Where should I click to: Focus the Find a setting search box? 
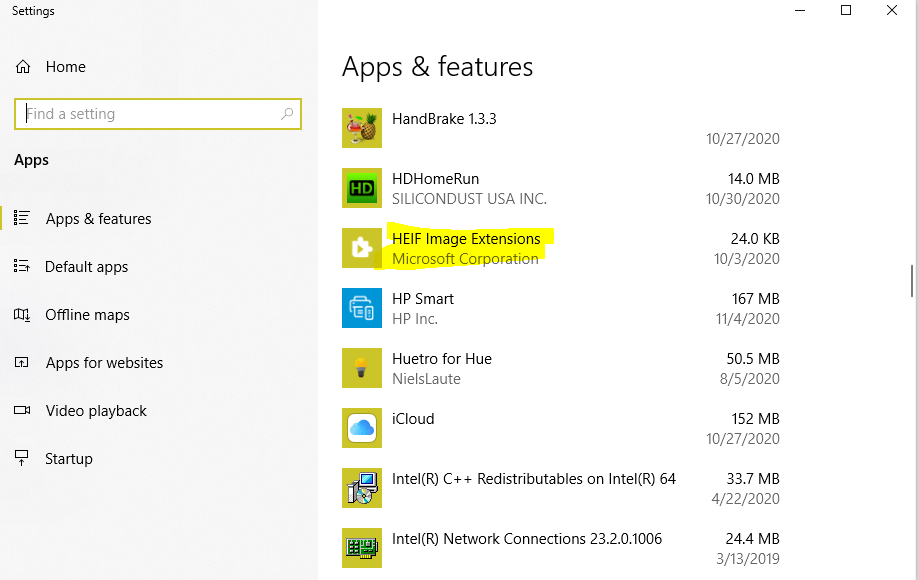(158, 114)
